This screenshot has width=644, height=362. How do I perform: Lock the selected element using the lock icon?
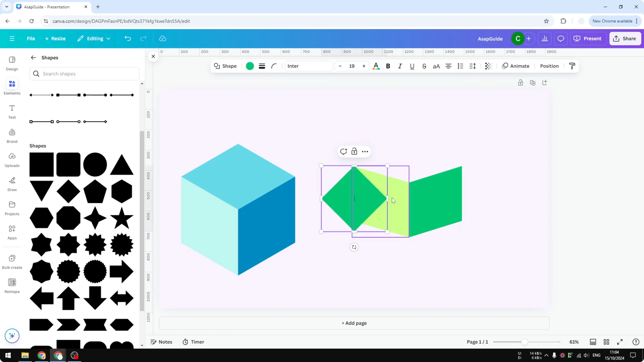tap(354, 151)
